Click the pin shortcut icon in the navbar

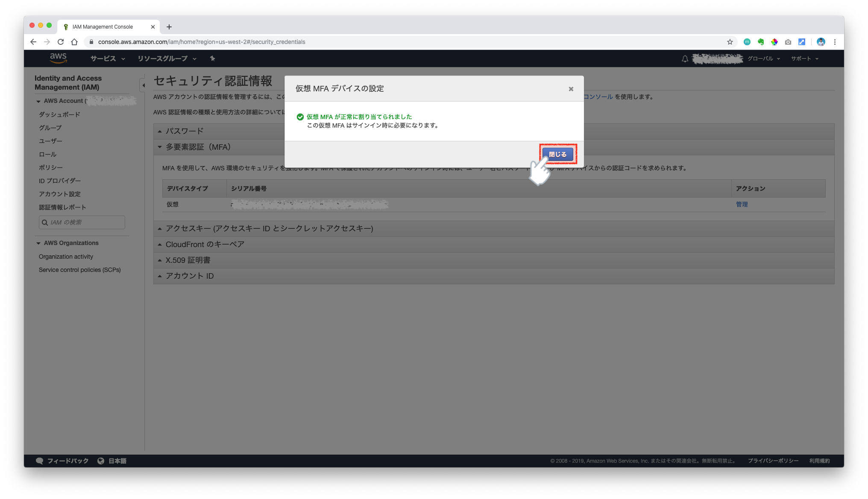(x=213, y=58)
